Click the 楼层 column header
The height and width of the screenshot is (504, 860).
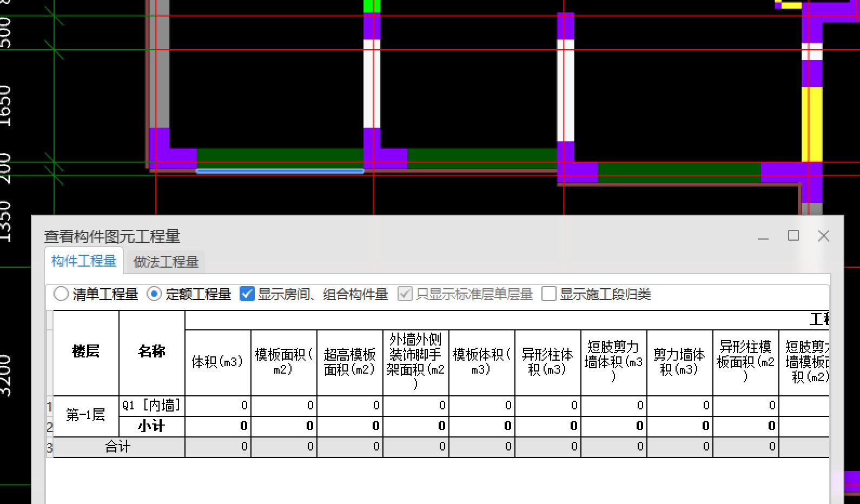[x=86, y=353]
